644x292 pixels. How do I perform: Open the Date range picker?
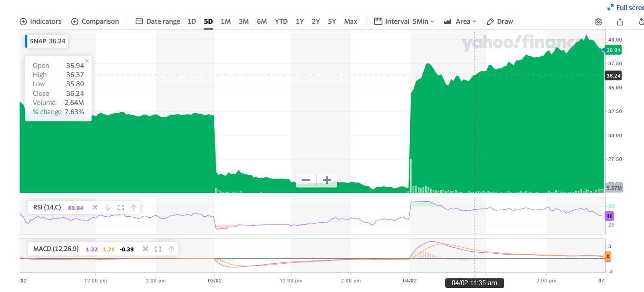point(158,21)
